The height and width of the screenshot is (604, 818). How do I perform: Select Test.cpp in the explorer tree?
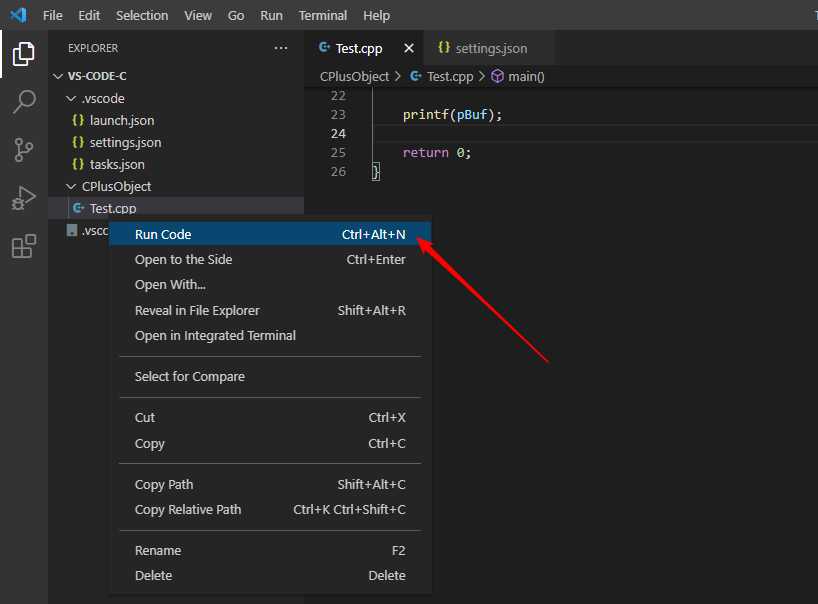tap(176, 208)
